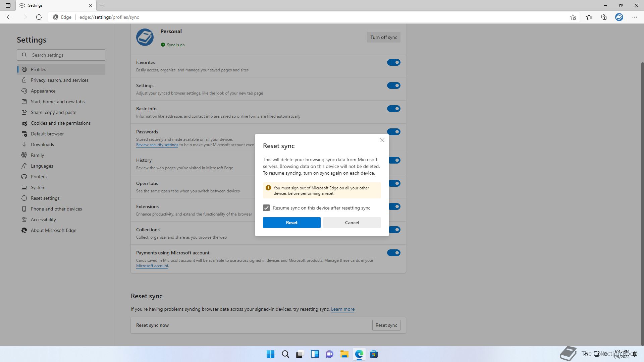Screen dimensions: 644x362
Task: Toggle Basic info sync switch
Action: 394,109
